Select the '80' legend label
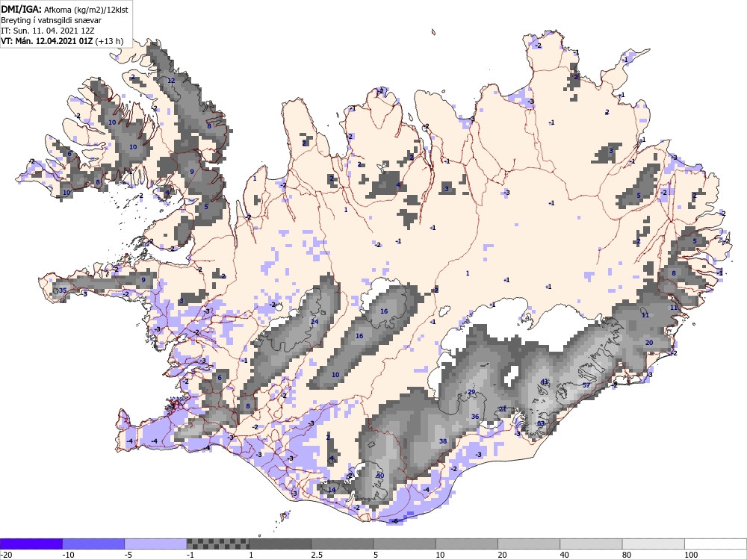Image resolution: width=747 pixels, height=560 pixels. [627, 555]
